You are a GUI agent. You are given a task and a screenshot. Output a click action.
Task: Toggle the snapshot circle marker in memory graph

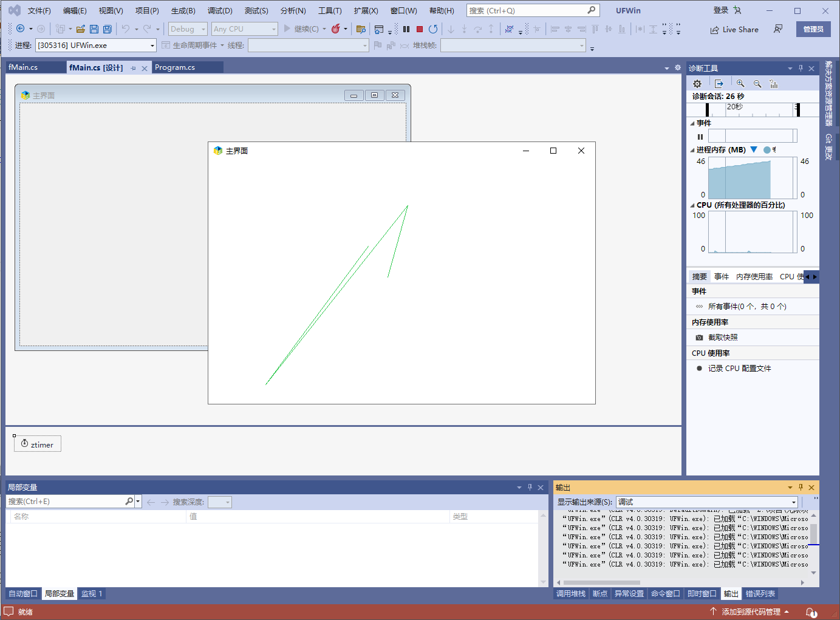point(767,149)
